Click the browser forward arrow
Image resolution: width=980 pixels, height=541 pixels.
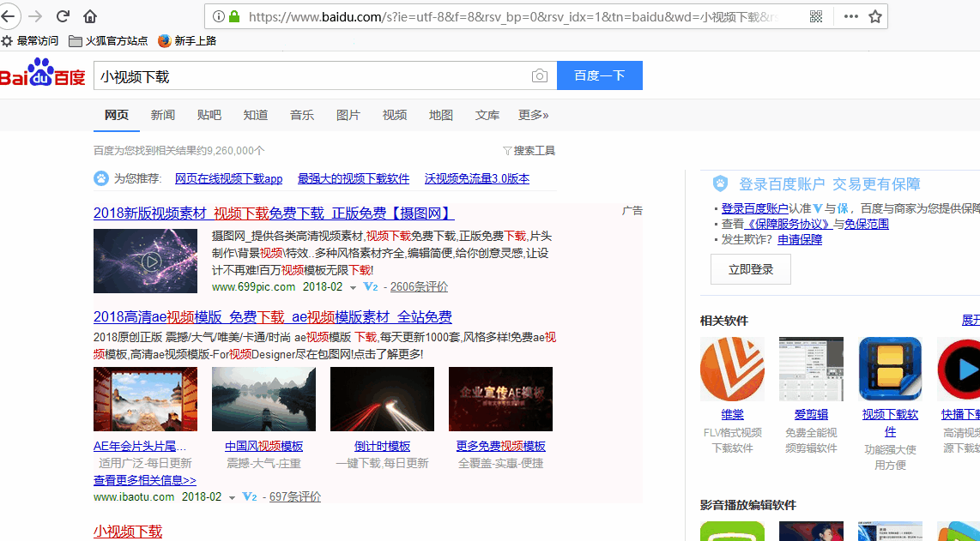point(36,16)
